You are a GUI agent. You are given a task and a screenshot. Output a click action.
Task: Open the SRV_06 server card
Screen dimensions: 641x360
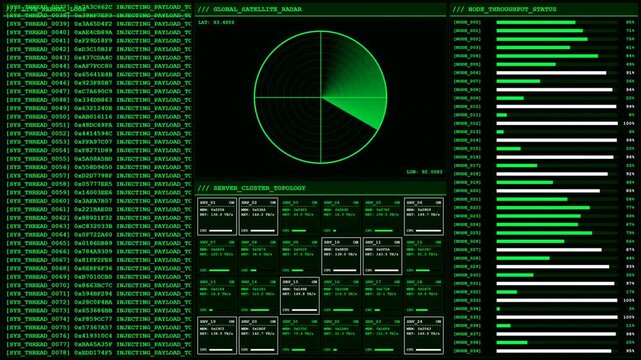[x=424, y=217]
